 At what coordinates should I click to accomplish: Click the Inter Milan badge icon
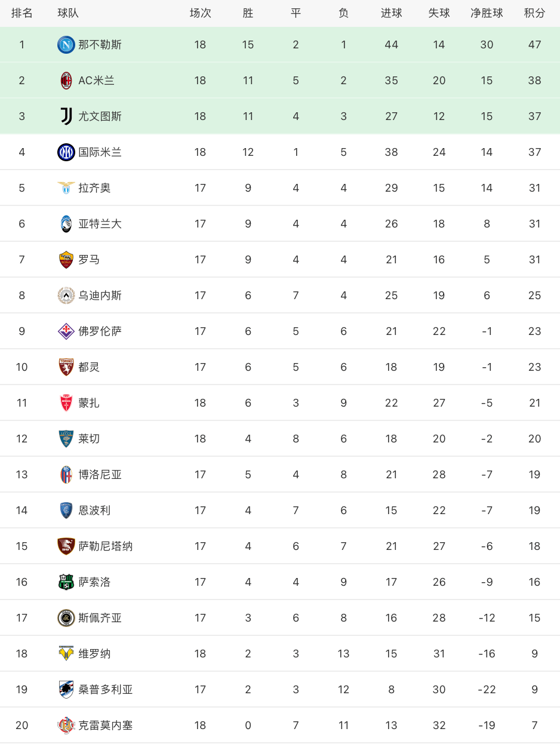[x=66, y=152]
